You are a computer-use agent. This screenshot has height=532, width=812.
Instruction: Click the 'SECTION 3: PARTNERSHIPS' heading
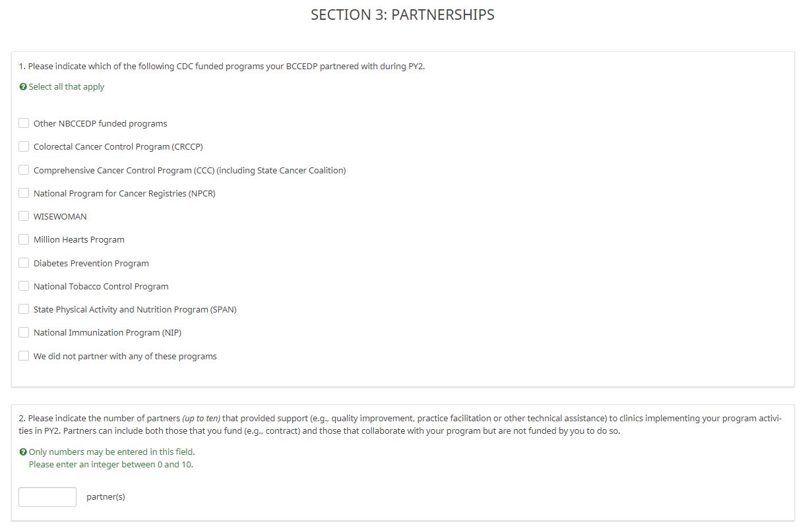coord(402,15)
